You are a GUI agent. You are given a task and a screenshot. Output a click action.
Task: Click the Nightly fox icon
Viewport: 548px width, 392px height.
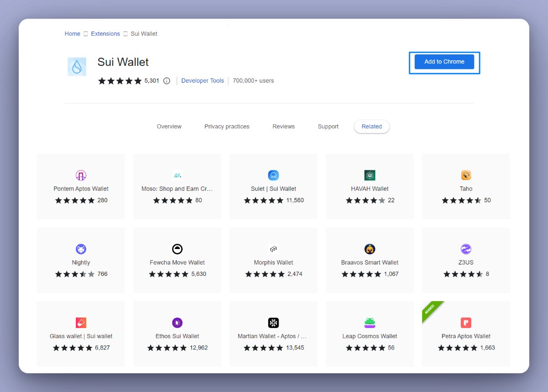coord(81,249)
